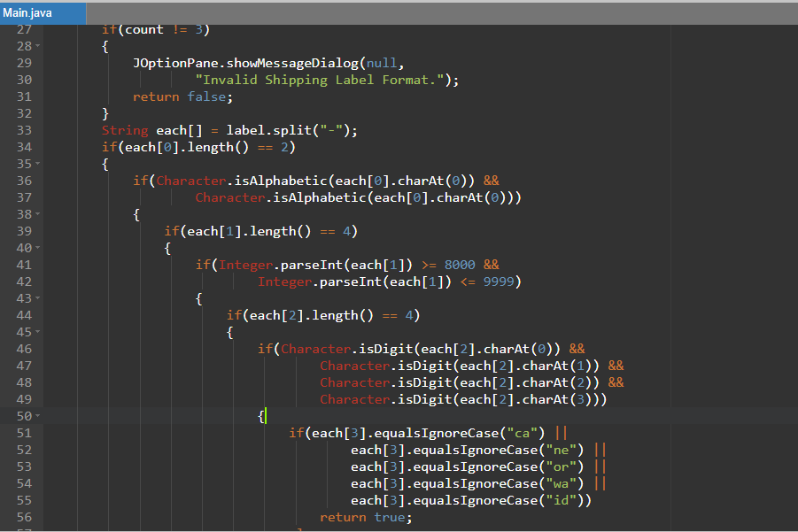
Task: Place cursor on the "return false;" statement
Action: [x=182, y=96]
